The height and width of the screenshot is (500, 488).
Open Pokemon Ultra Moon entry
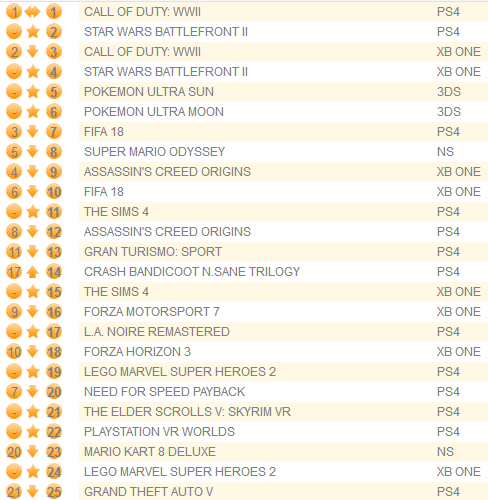point(154,112)
